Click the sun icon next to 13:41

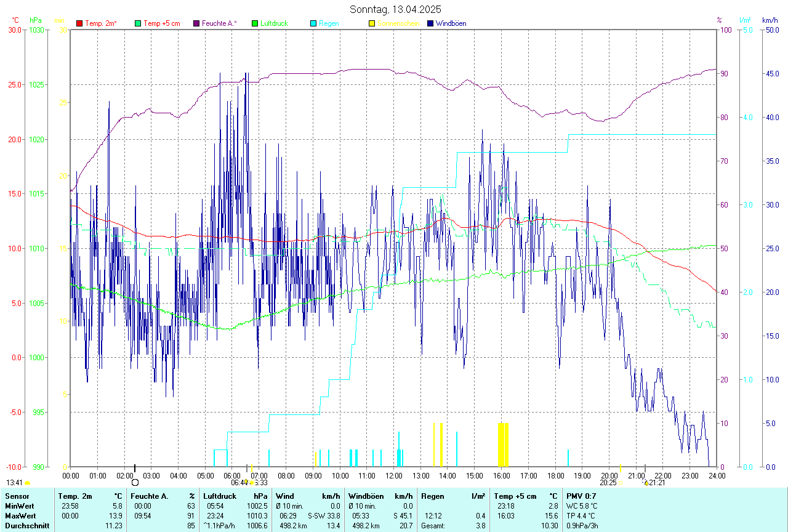[28, 483]
